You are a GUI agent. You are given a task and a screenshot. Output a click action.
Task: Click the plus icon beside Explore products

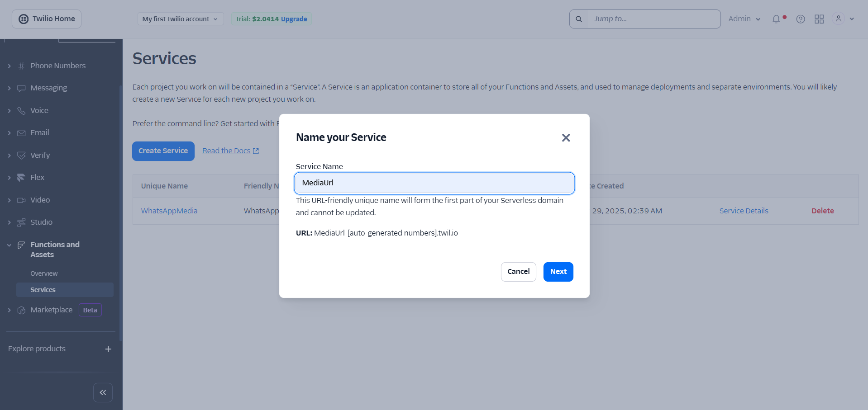tap(108, 349)
